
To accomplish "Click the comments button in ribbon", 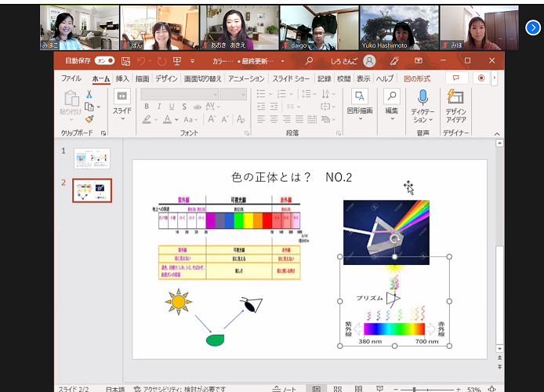I will [456, 78].
